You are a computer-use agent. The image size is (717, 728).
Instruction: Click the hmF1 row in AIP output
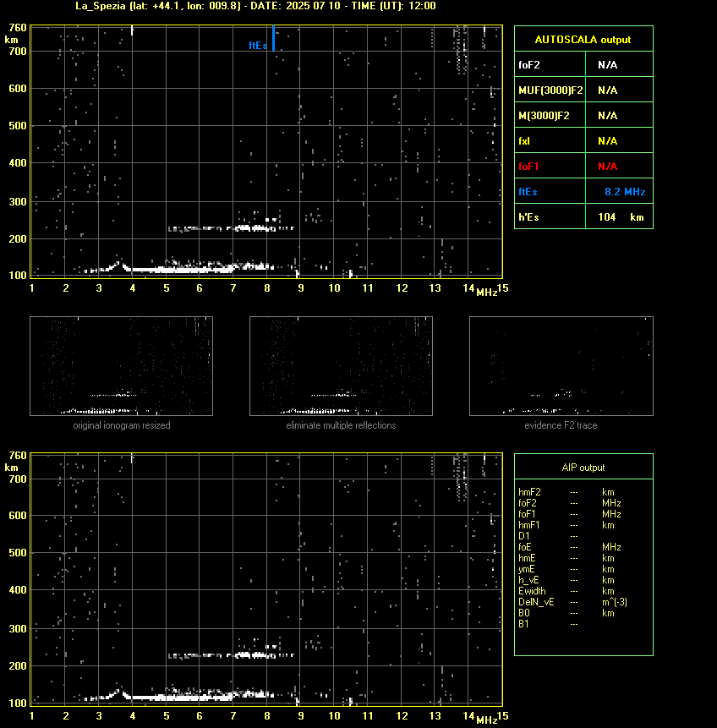point(566,525)
